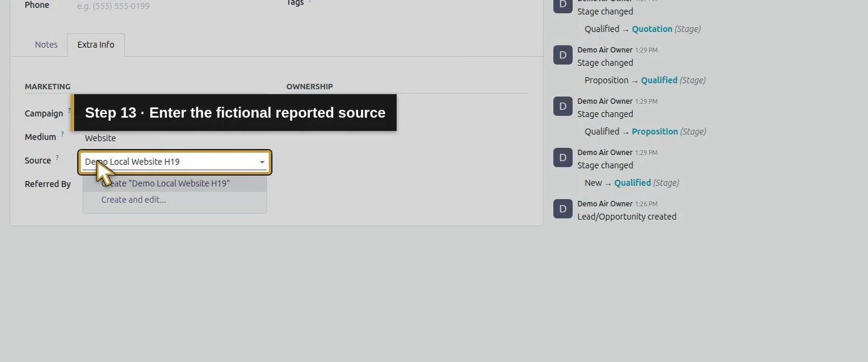Click avatar beside New → Qualified message
This screenshot has width=868, height=362.
click(x=563, y=157)
